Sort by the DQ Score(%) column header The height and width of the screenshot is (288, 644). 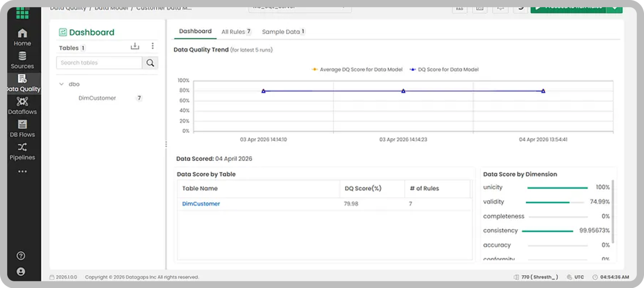click(x=372, y=189)
